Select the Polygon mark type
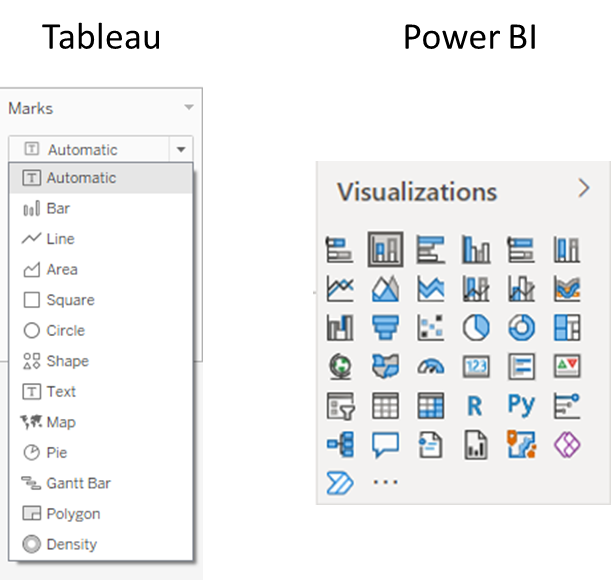Image resolution: width=611 pixels, height=580 pixels. point(101,514)
